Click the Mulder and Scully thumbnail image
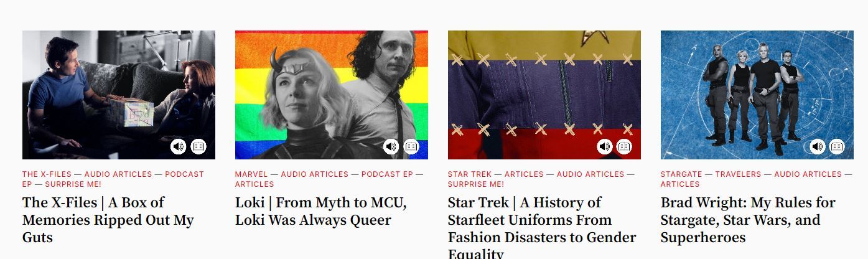868x259 pixels. (x=119, y=95)
